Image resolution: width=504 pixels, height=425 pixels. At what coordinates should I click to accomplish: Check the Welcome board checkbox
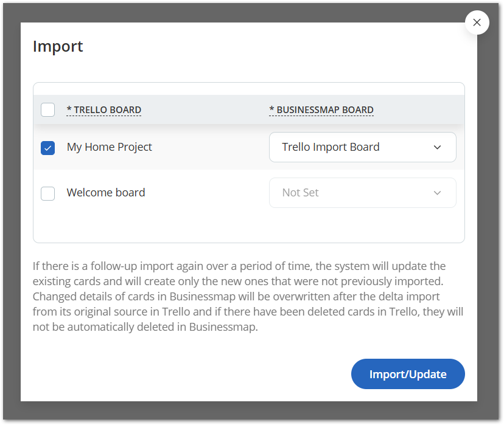tap(47, 193)
